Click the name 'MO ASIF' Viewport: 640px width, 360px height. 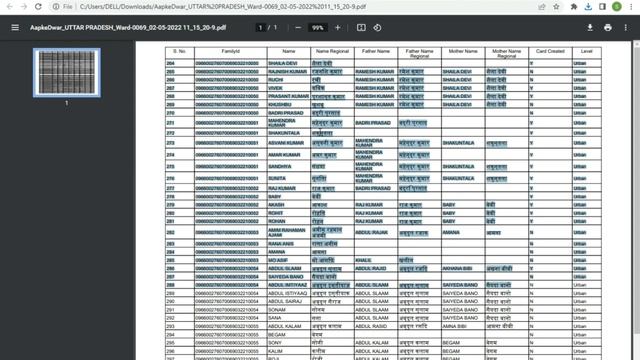[278, 260]
